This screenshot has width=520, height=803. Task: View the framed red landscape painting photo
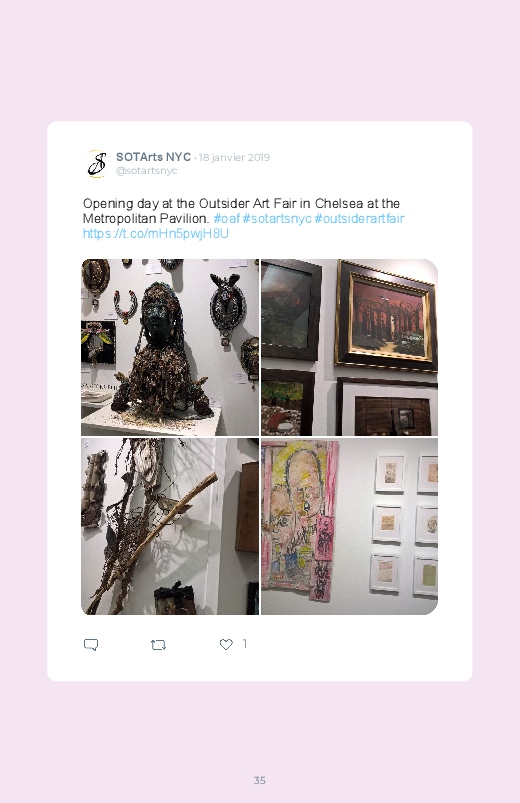(x=349, y=347)
